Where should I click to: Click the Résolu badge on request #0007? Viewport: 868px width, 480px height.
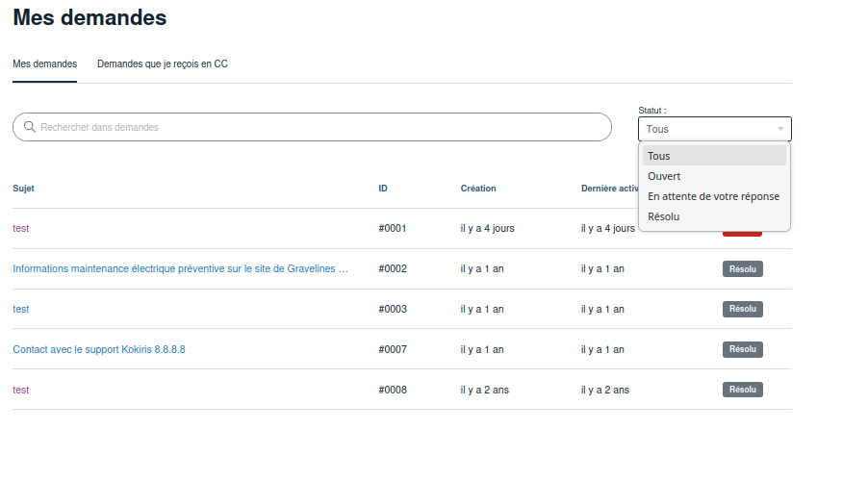point(742,350)
